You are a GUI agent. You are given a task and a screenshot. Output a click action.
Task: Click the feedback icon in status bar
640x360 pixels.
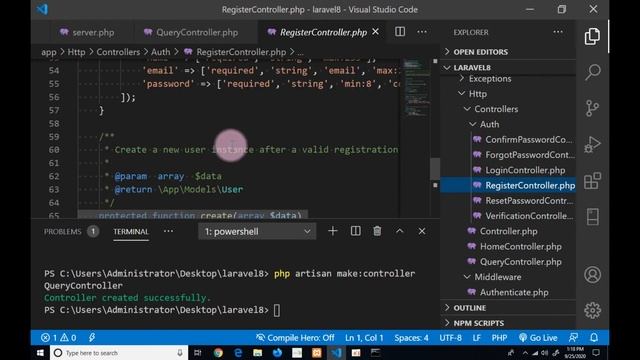(x=573, y=338)
